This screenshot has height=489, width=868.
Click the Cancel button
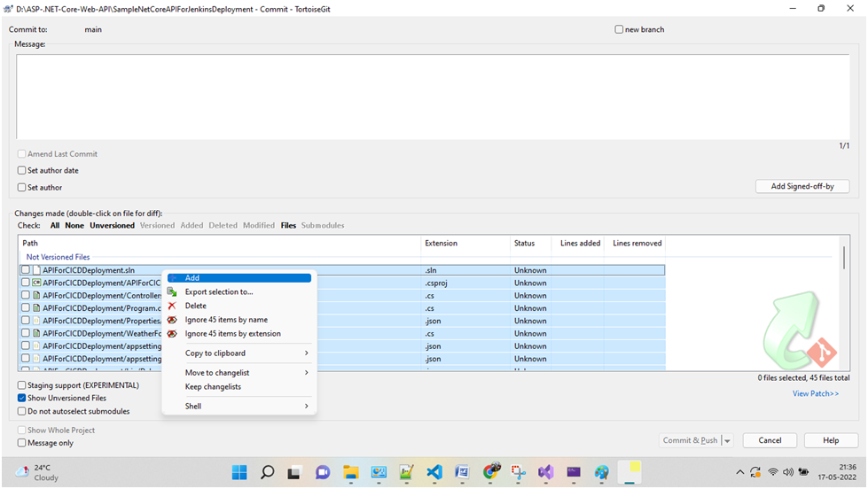(x=770, y=440)
